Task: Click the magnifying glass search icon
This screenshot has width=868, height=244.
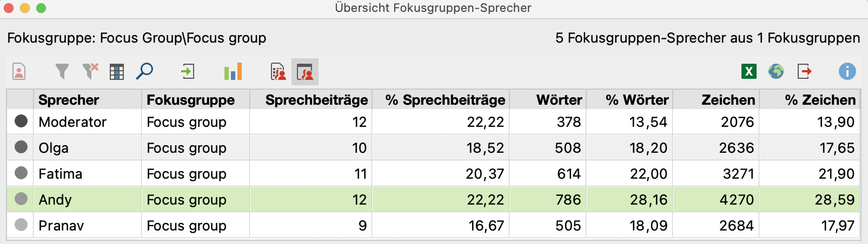Action: (144, 71)
